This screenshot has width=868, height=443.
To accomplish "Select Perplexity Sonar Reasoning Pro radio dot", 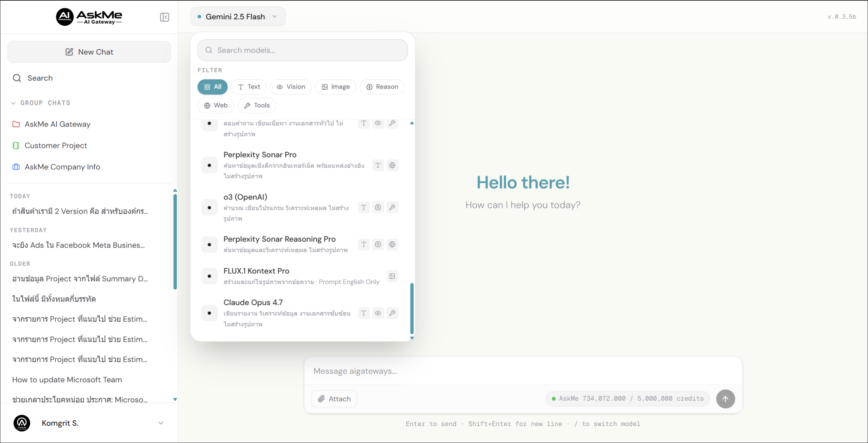I will (x=209, y=245).
